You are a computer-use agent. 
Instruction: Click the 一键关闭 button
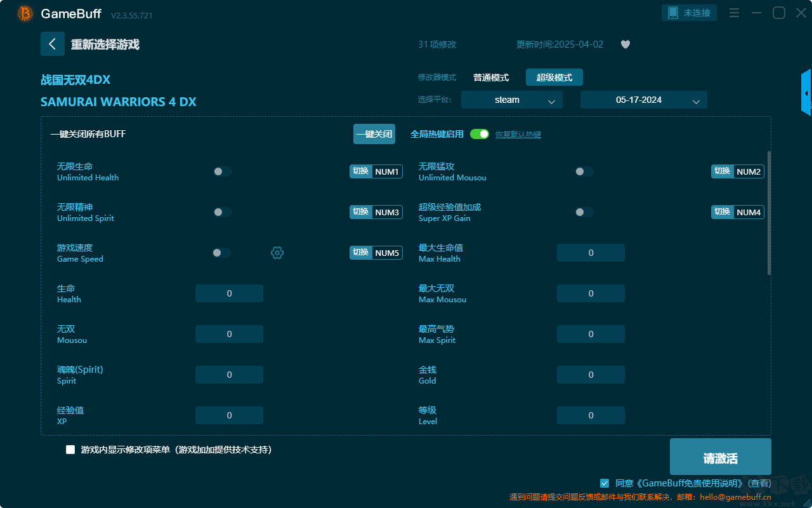pos(374,134)
